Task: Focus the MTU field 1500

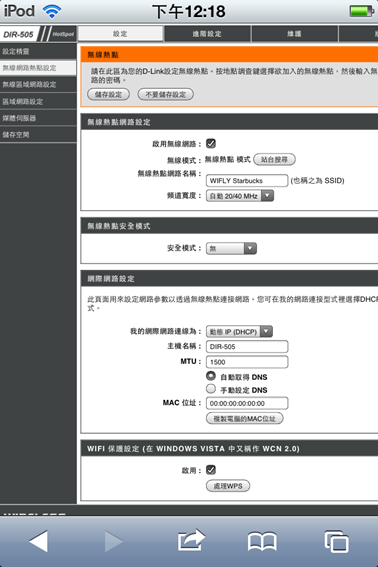Action: click(247, 362)
